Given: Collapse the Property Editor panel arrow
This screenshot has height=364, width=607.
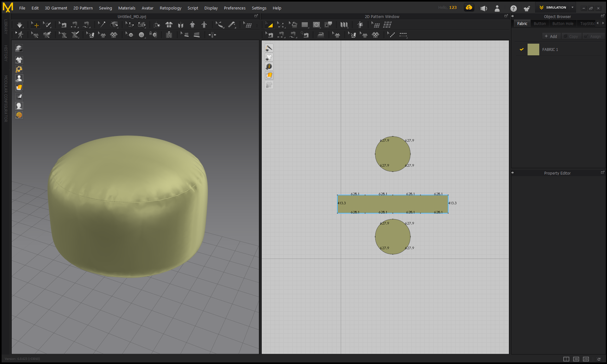Looking at the screenshot, I should tap(513, 173).
